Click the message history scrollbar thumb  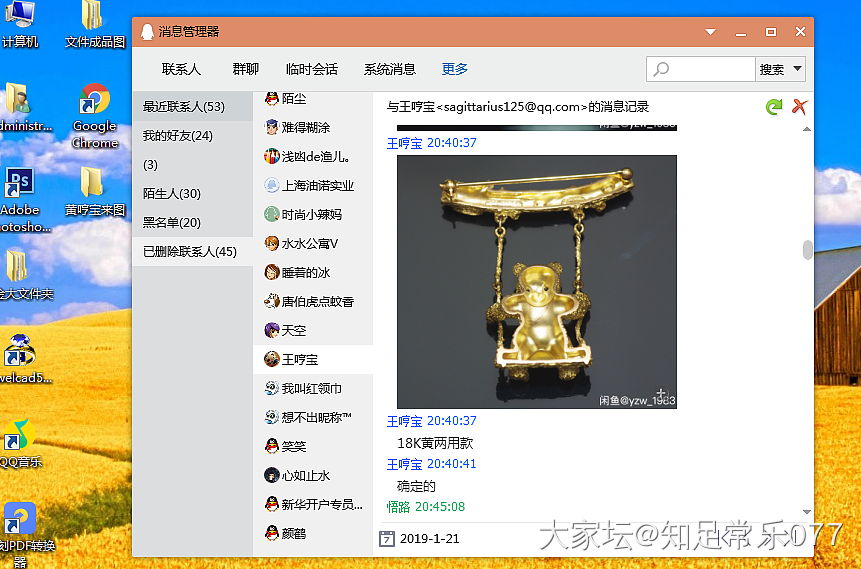coord(808,251)
